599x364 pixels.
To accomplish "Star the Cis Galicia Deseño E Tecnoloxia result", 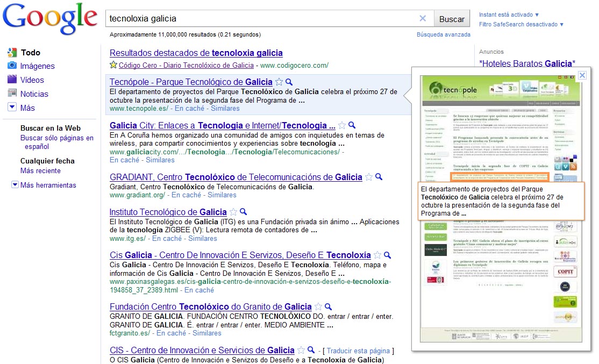I will pos(377,255).
